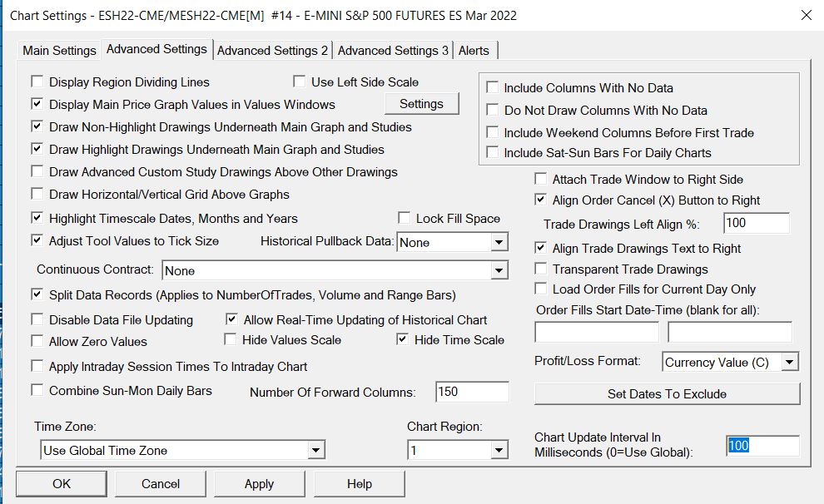Viewport: 824px width, 504px height.
Task: Enable Include Weekend Columns Before First Trade
Action: click(493, 132)
